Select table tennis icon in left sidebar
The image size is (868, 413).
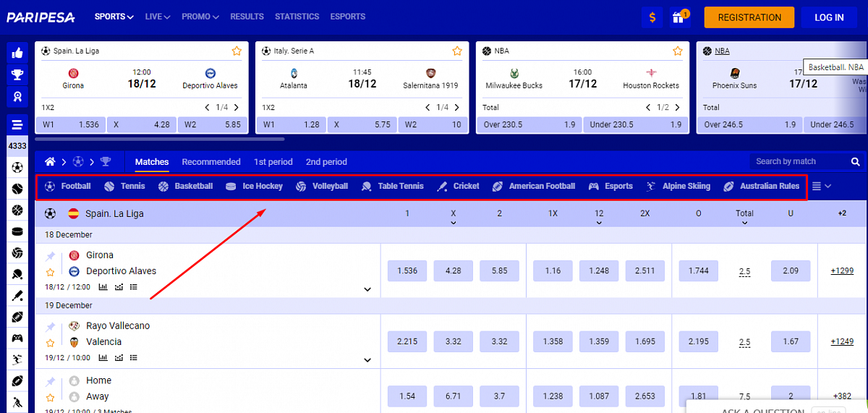pyautogui.click(x=17, y=274)
